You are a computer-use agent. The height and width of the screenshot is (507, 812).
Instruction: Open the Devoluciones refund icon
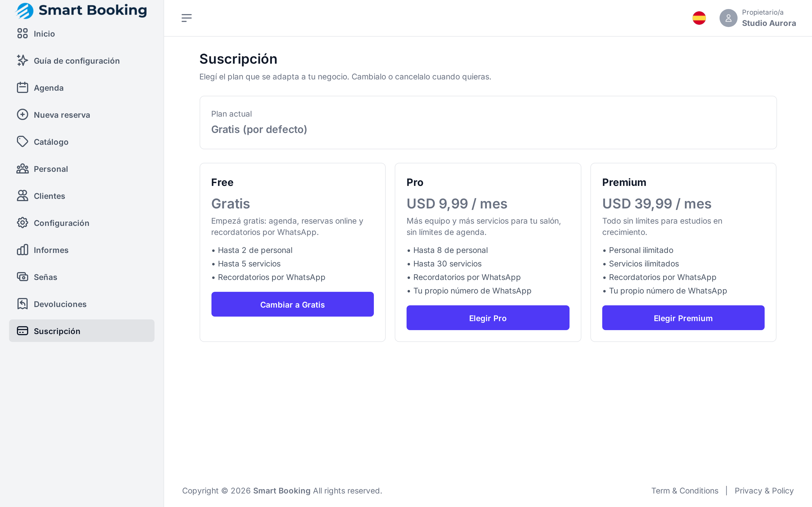(x=23, y=304)
